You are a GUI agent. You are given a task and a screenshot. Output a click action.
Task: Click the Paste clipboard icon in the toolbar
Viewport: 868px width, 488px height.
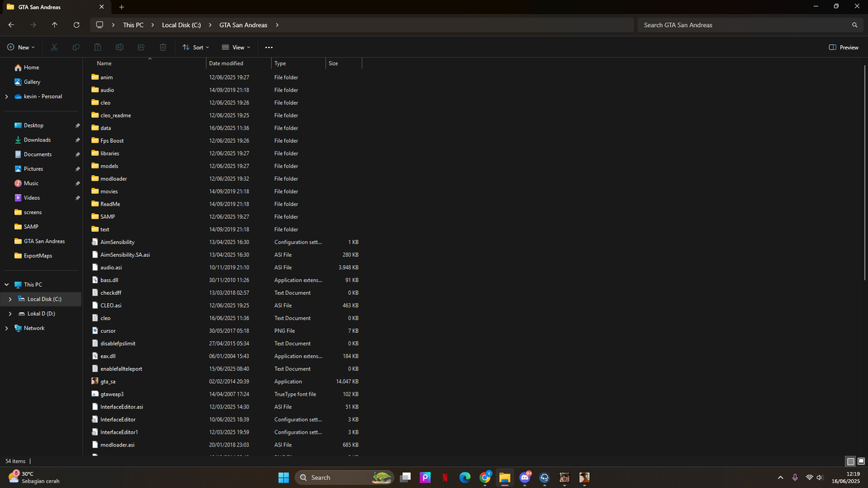click(98, 47)
